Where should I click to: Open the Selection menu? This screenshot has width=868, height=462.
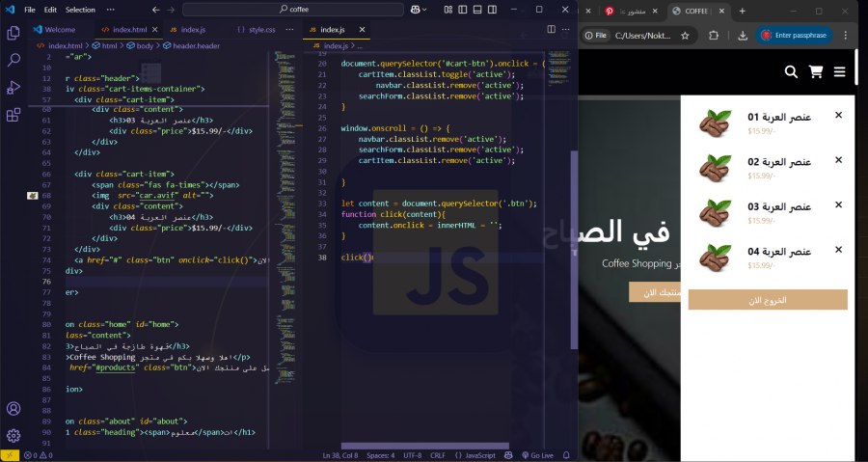click(80, 10)
